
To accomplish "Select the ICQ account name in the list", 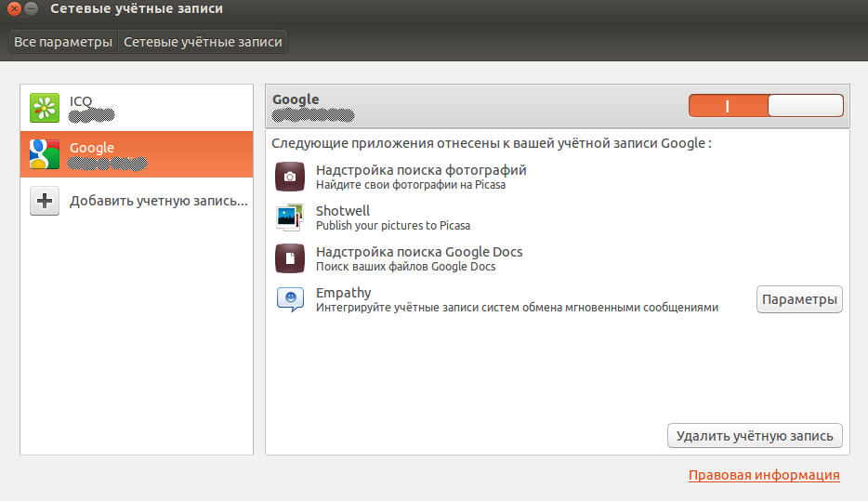I will 81,100.
